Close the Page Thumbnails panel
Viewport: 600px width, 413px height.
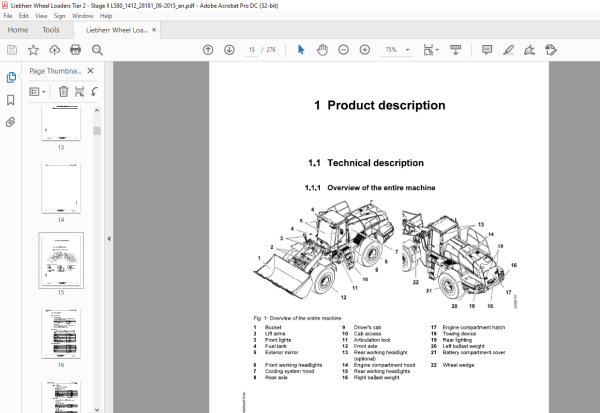click(90, 71)
